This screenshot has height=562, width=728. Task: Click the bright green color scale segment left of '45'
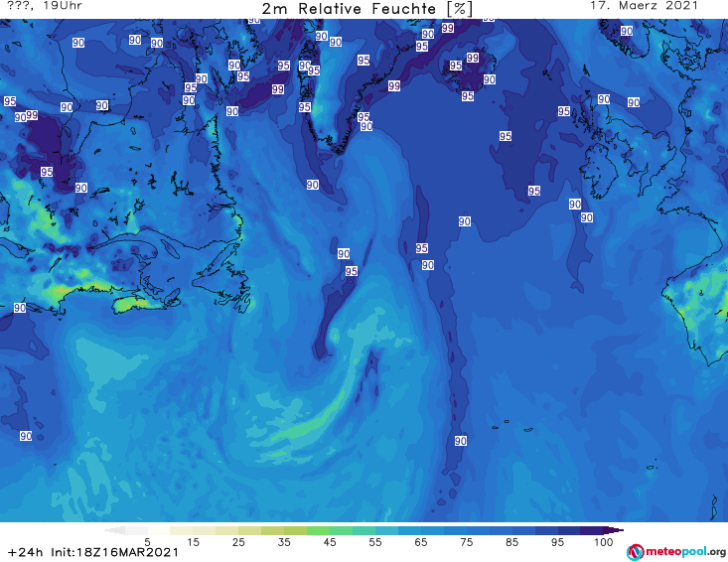tap(318, 530)
